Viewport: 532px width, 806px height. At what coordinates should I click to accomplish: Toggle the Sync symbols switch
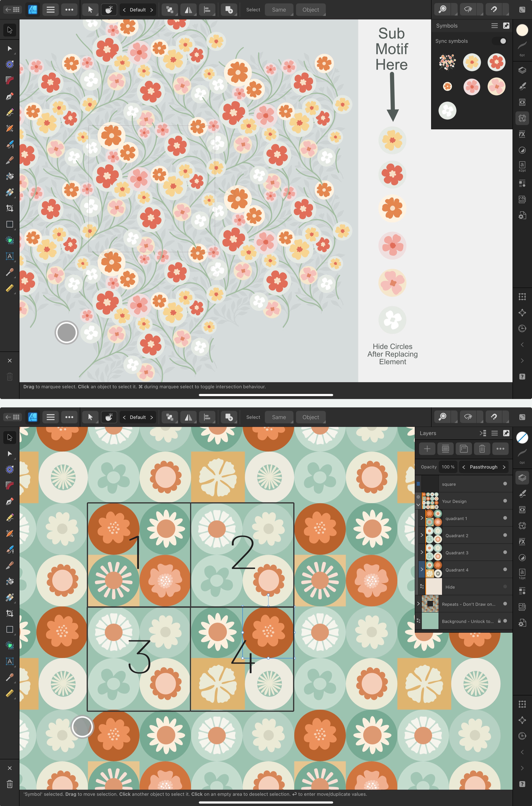[x=499, y=41]
